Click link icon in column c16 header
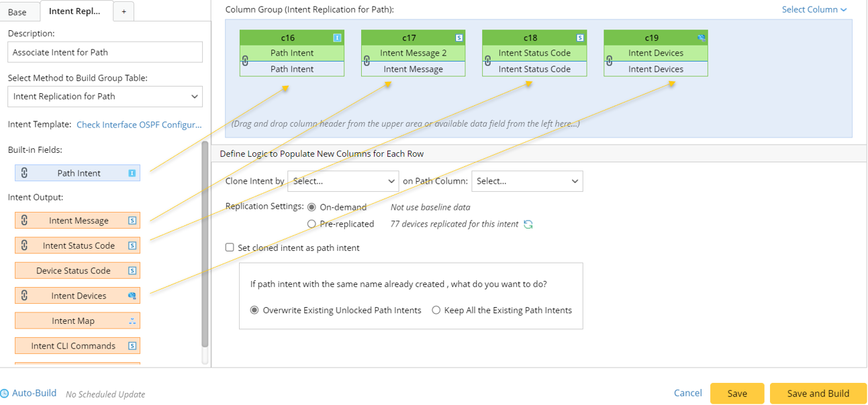868x405 pixels. [245, 61]
